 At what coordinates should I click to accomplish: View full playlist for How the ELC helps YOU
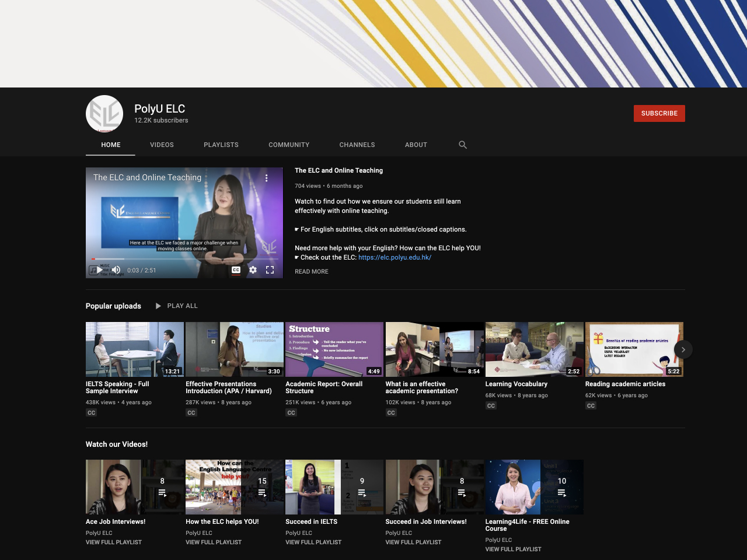tap(214, 542)
